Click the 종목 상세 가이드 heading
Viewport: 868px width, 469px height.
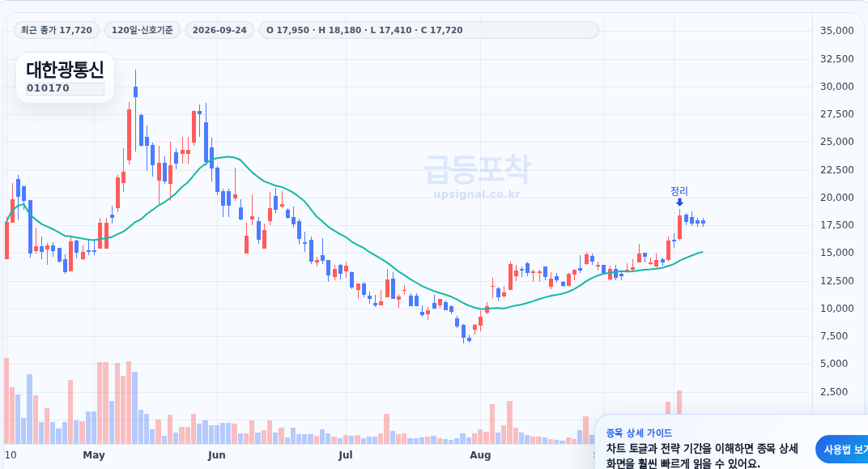click(x=639, y=433)
